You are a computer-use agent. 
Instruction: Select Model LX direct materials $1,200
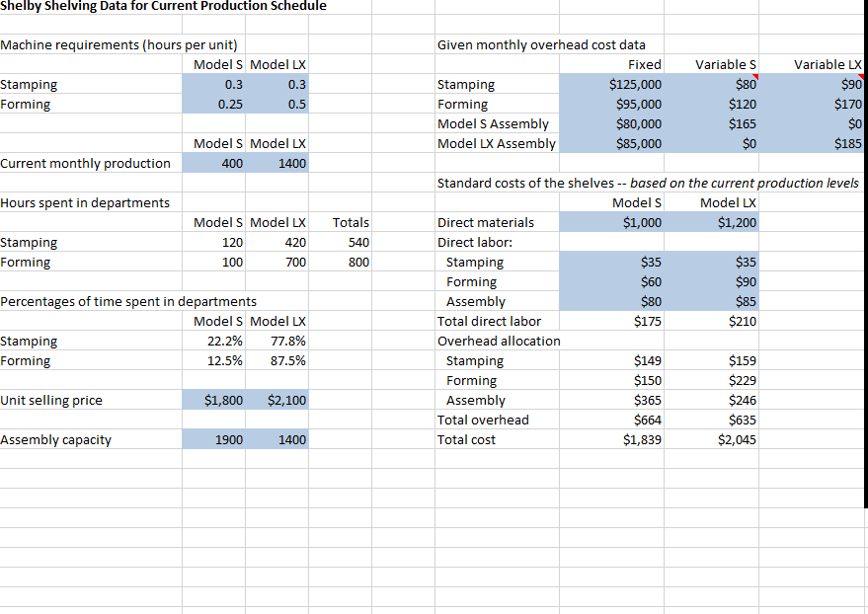[x=711, y=222]
